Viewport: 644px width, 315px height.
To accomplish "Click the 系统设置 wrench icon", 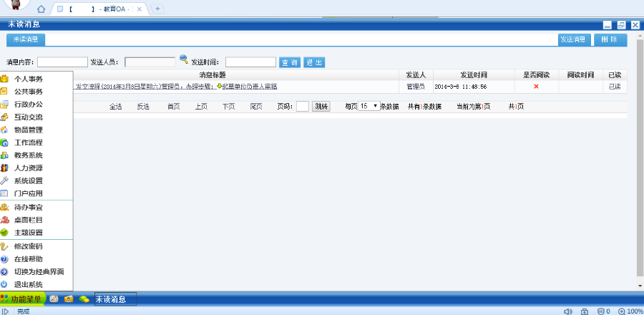I will [4, 180].
